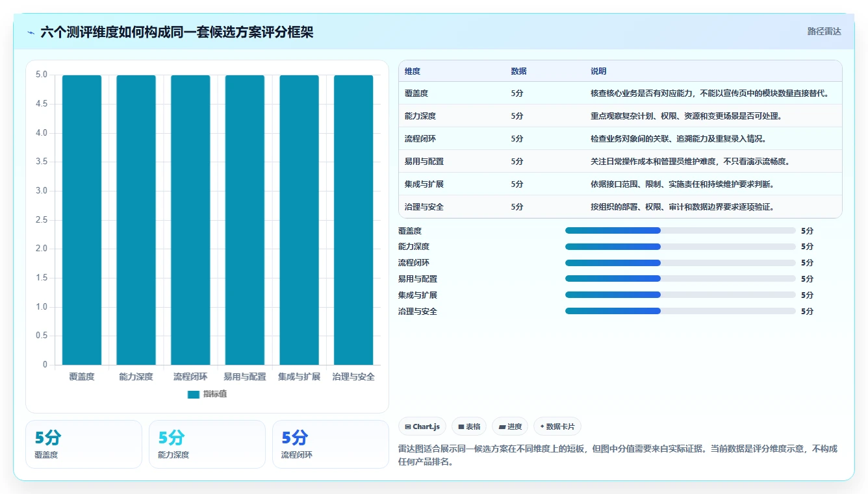The image size is (868, 494).
Task: Click the 5.0 y-axis tick label
Action: (42, 75)
